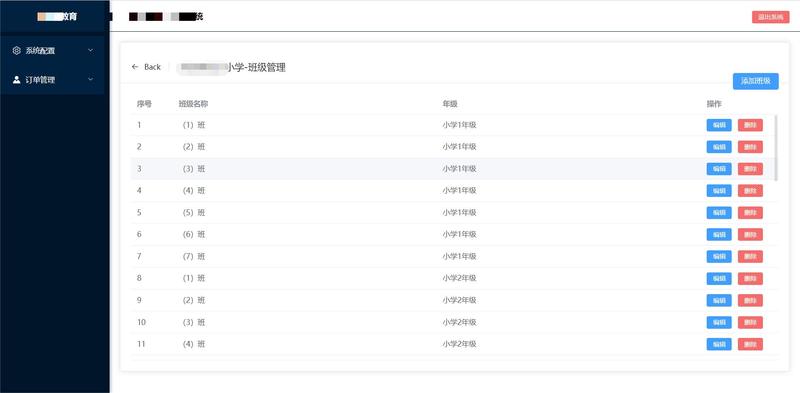Edit row 8, (1)班 小学2年级
800x393 pixels.
tap(719, 279)
